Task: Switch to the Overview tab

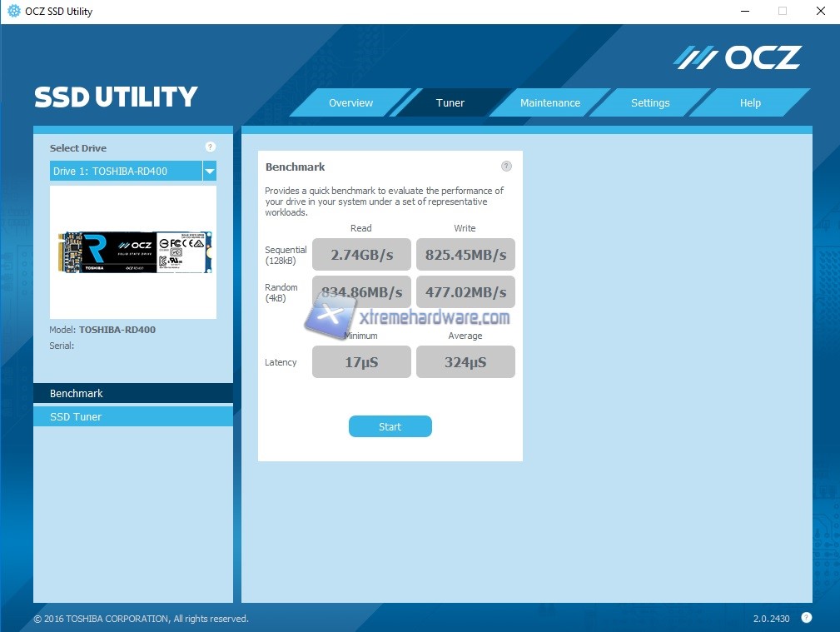Action: click(x=350, y=103)
